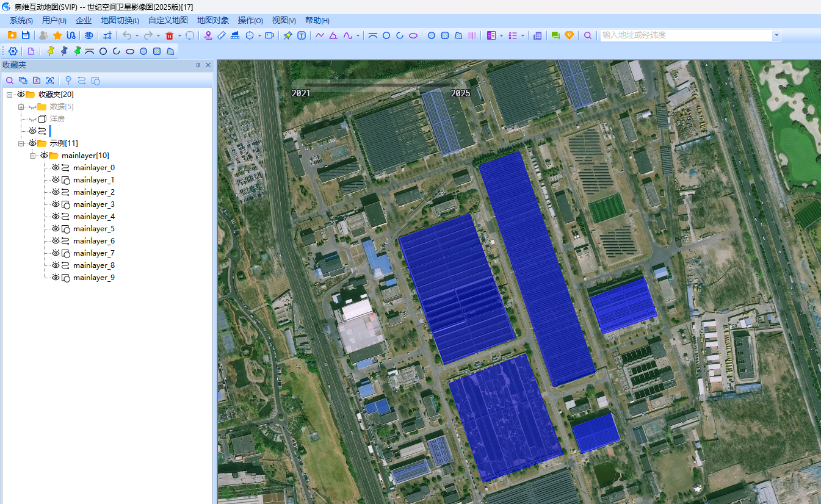Viewport: 821px width, 504px height.
Task: Toggle visibility eye for mainlayer_0
Action: (x=55, y=168)
